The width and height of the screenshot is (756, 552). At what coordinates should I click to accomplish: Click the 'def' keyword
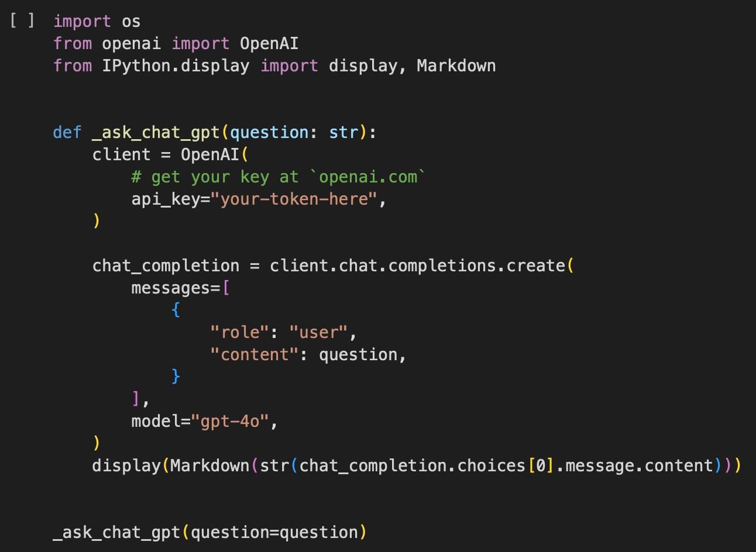pos(67,132)
